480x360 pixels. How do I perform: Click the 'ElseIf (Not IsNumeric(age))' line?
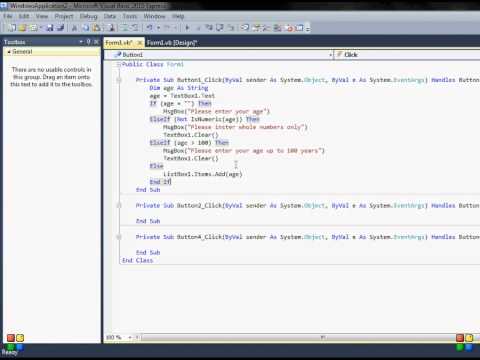pyautogui.click(x=204, y=119)
